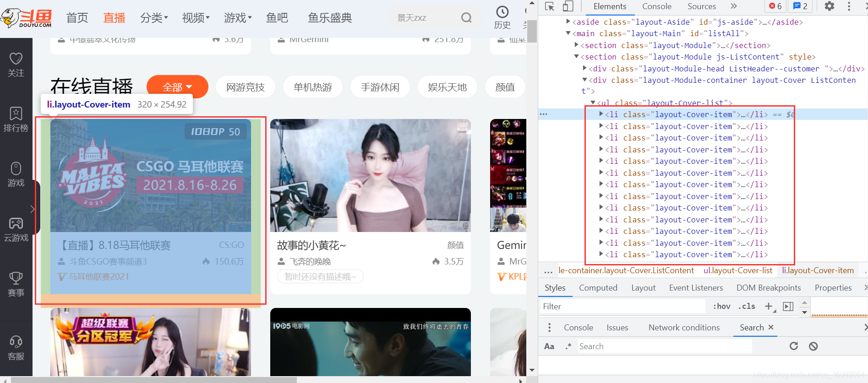Clear the DevTools search results
868x383 pixels.
click(x=813, y=346)
